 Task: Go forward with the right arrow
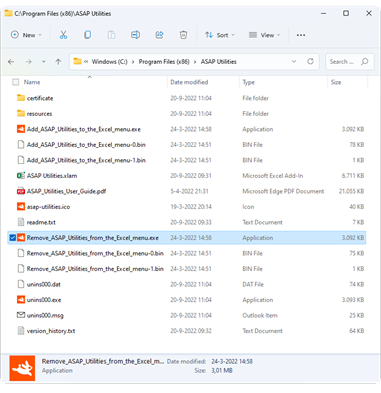[x=29, y=62]
